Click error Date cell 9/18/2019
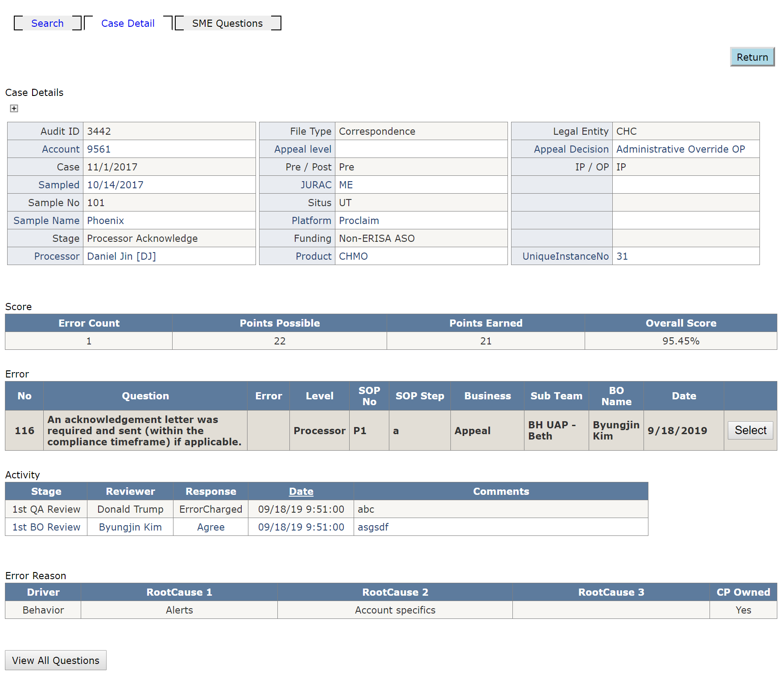Viewport: 784px width, 676px height. [684, 431]
